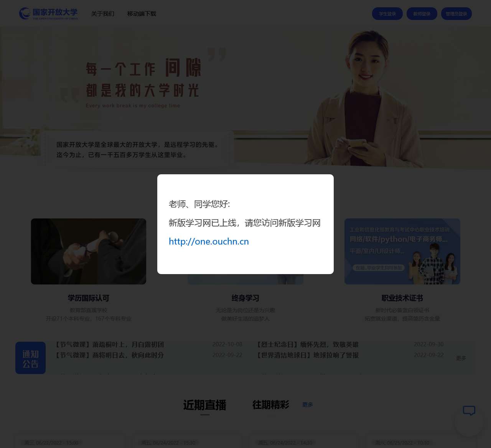The width and height of the screenshot is (491, 448).
Task: Click the 学生登录 button
Action: [387, 13]
